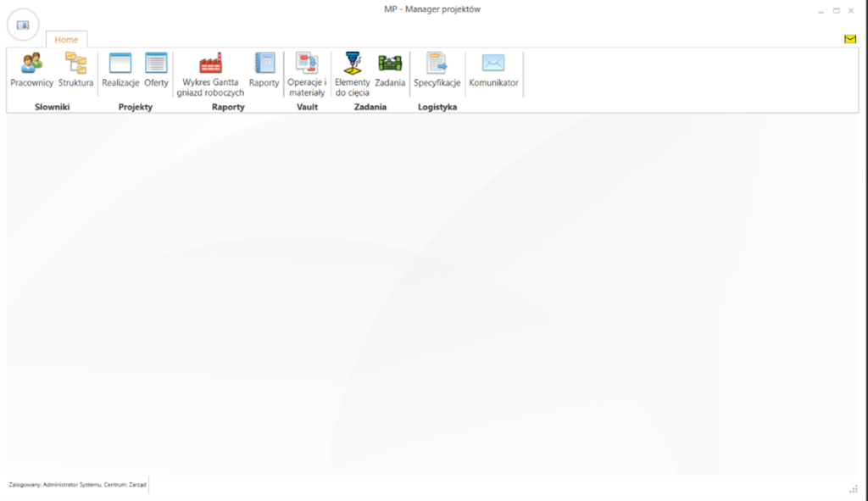Click the round application menu button
Screen dimensions: 868x501
tap(23, 25)
